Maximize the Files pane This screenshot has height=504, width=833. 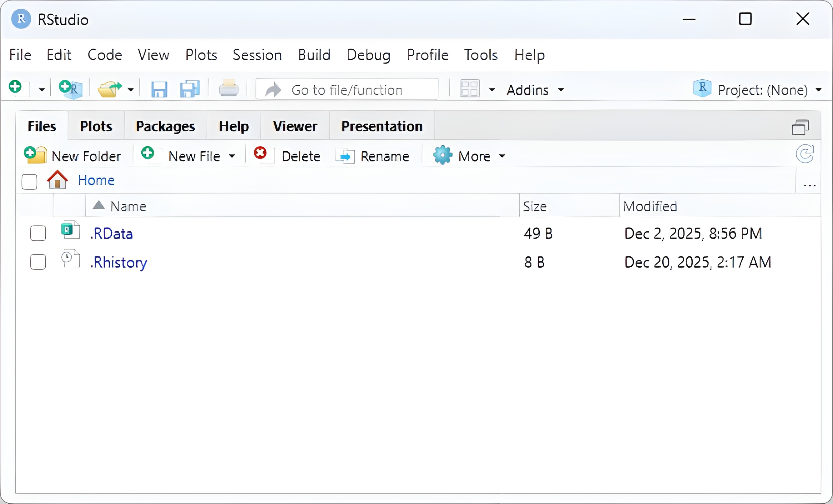tap(800, 127)
